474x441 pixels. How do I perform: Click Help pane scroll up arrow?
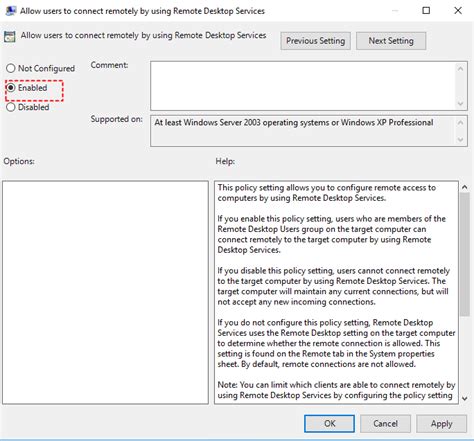[x=465, y=187]
